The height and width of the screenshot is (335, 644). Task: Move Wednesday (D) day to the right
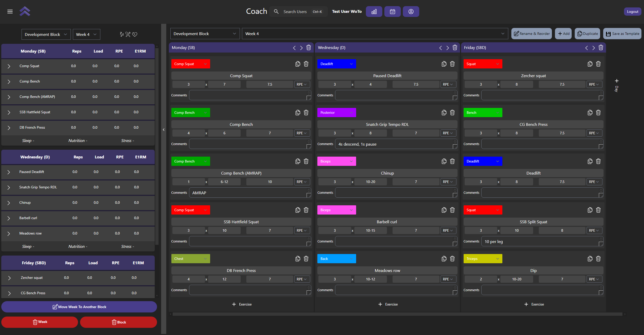447,48
